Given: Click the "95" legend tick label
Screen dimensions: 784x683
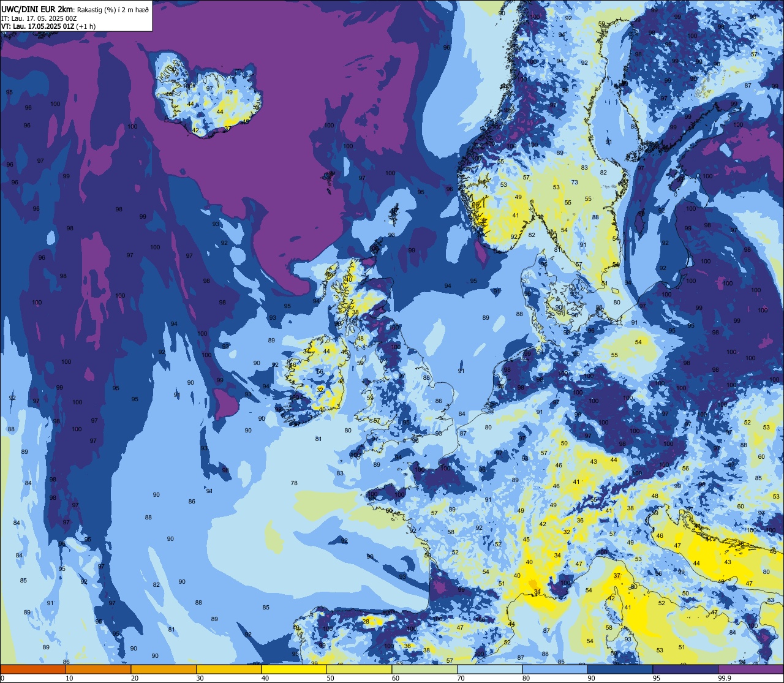Looking at the screenshot, I should coord(656,678).
